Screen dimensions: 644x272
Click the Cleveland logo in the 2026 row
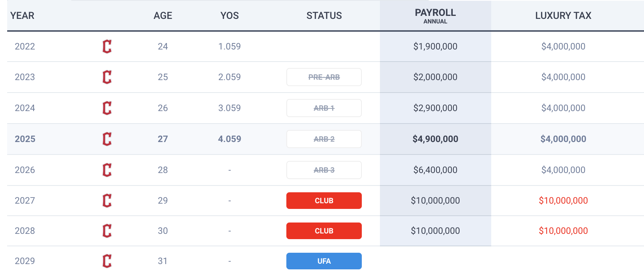coord(107,170)
